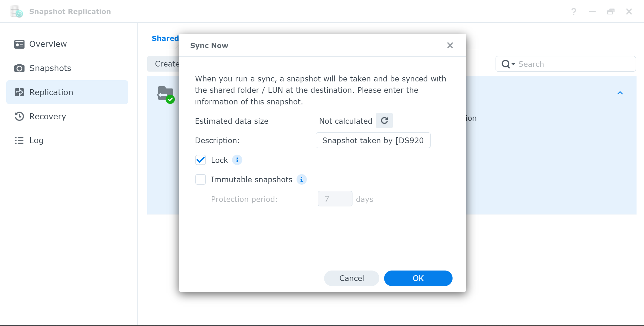The width and height of the screenshot is (644, 326).
Task: Cancel the Sync Now dialog
Action: click(352, 278)
